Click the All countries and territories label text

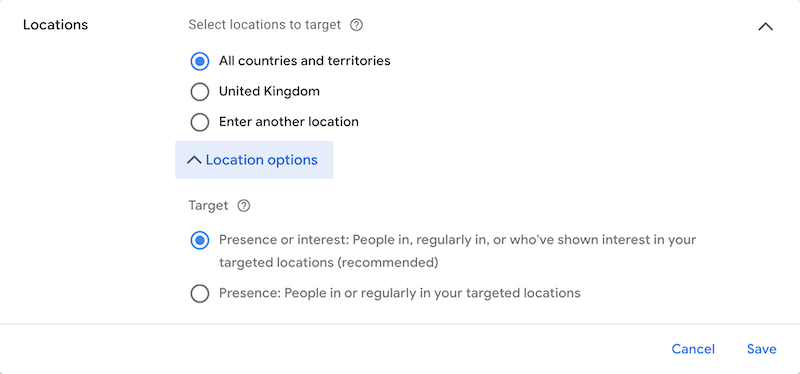(x=305, y=61)
